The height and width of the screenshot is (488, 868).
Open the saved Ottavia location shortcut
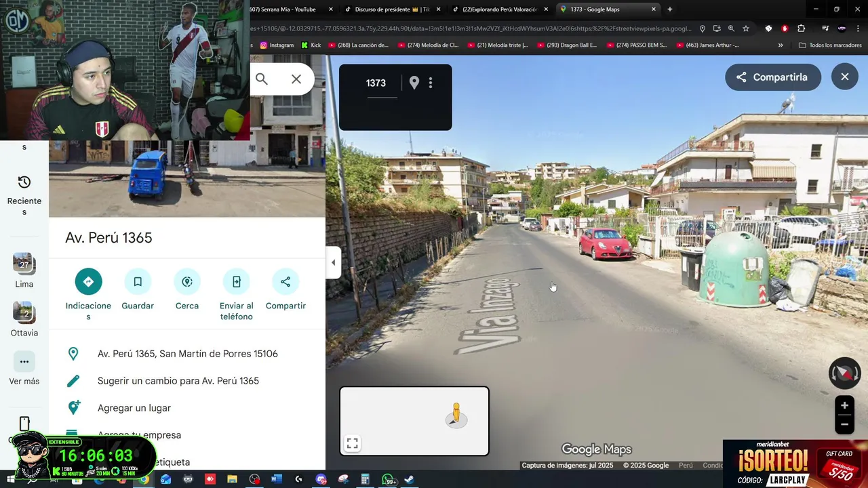click(24, 319)
